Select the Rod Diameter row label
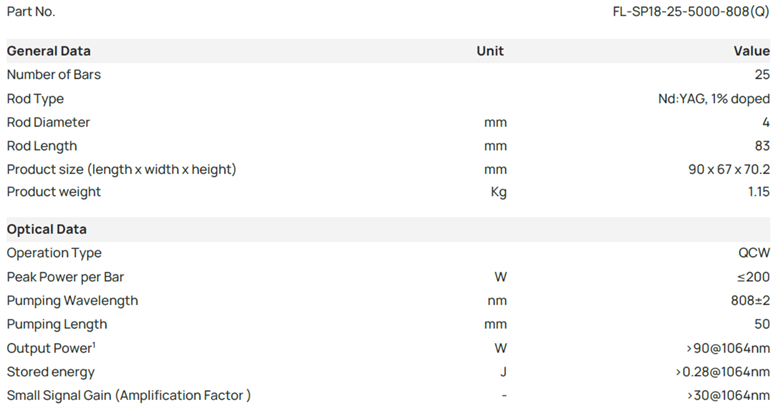The width and height of the screenshot is (780, 408). [48, 122]
